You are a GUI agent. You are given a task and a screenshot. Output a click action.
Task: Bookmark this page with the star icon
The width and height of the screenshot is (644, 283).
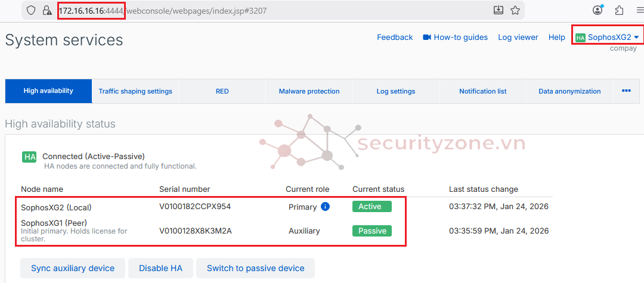(515, 10)
